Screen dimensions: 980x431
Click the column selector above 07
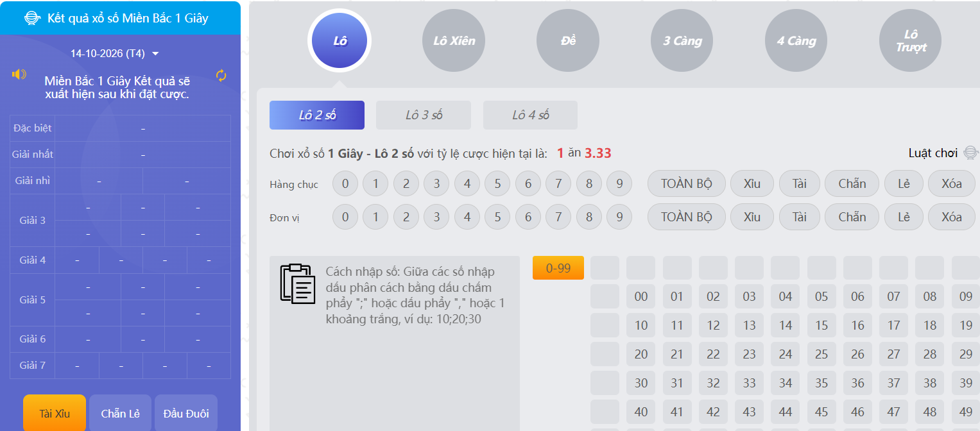click(894, 267)
